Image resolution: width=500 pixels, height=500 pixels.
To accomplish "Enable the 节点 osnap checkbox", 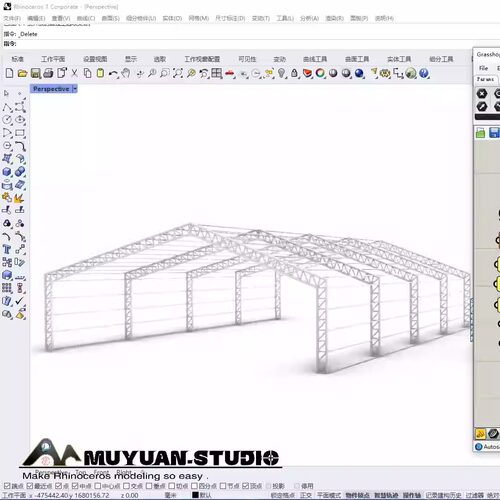I will (x=223, y=486).
